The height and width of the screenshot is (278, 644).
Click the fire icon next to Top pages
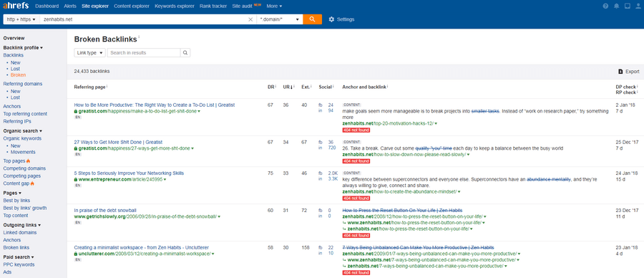pyautogui.click(x=29, y=161)
